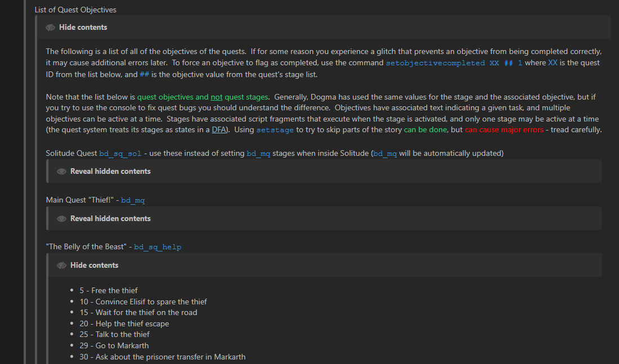
Task: Click '10 - Convince Elisif to spare the thief'
Action: pos(143,302)
